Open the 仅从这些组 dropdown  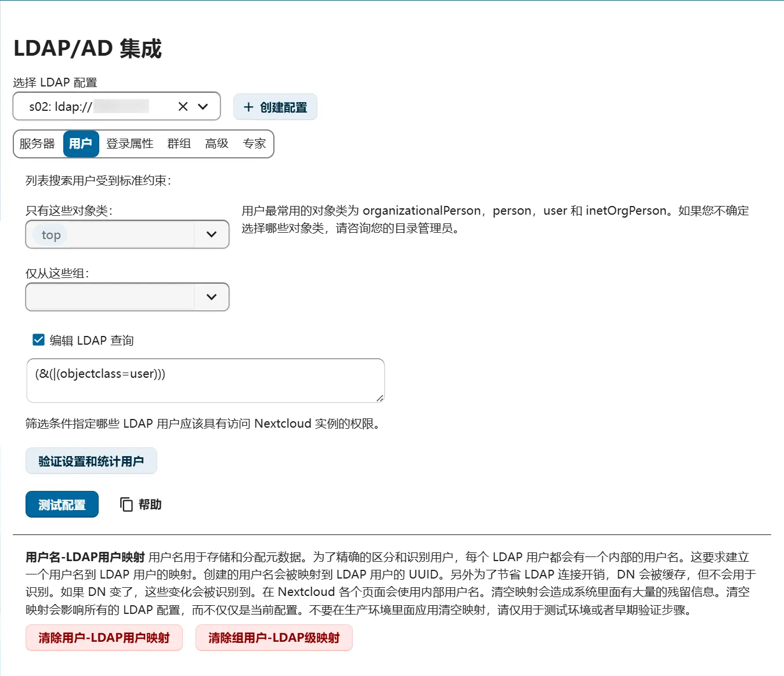(x=210, y=297)
